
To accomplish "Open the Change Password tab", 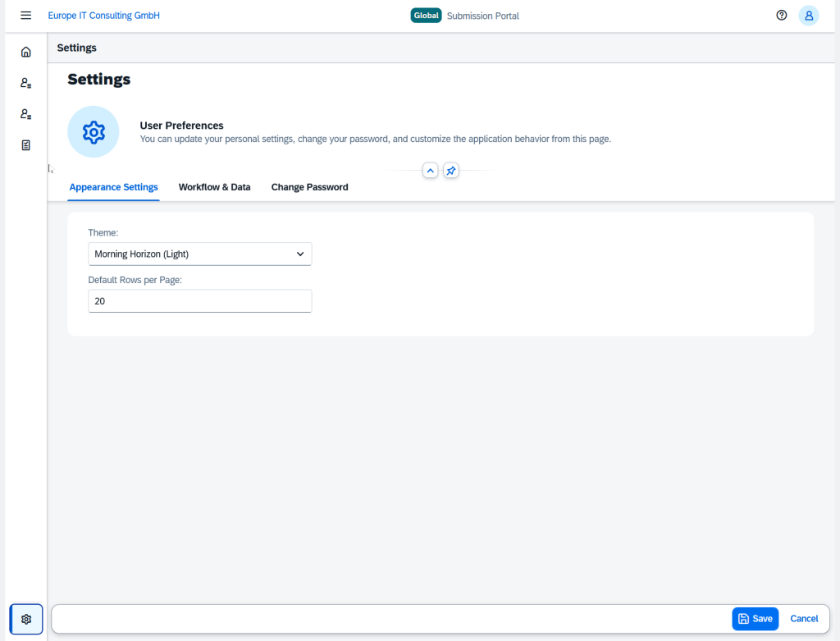I will pos(309,187).
